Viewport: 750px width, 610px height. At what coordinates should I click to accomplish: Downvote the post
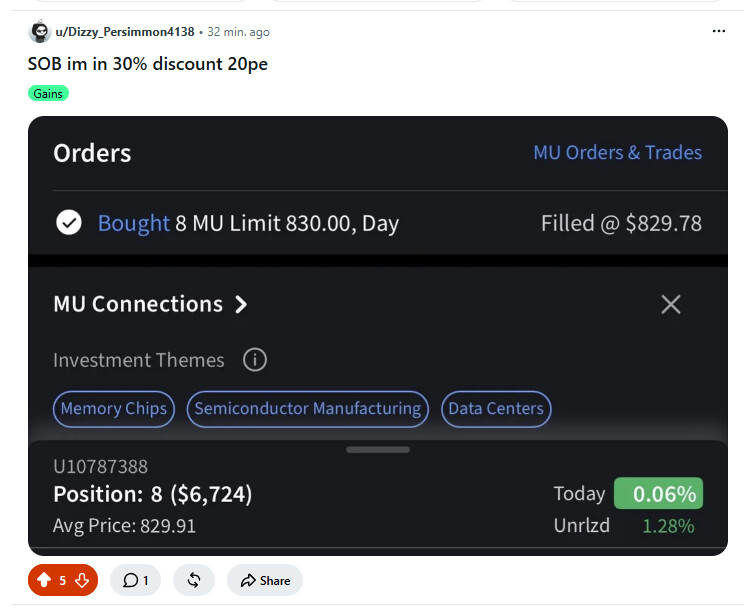pos(82,580)
